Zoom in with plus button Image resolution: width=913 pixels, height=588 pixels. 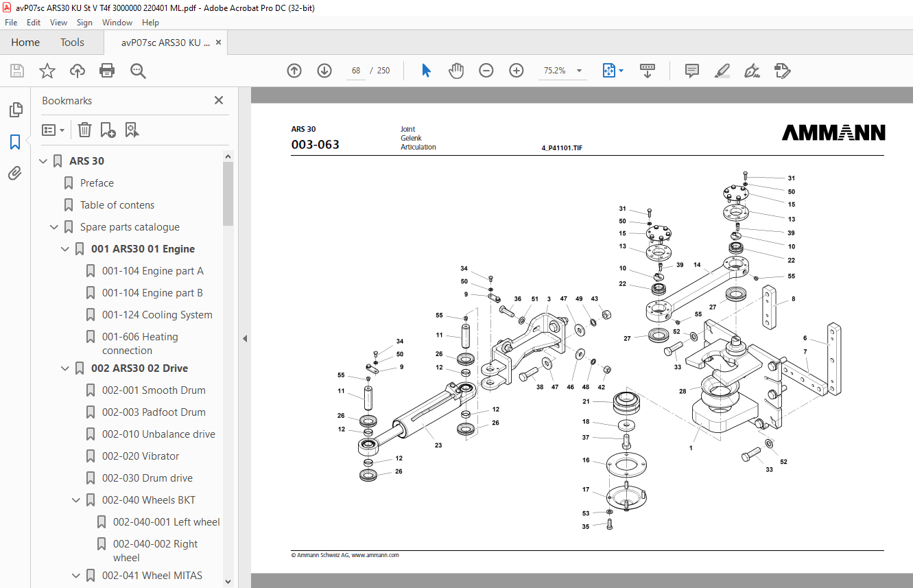(x=517, y=71)
